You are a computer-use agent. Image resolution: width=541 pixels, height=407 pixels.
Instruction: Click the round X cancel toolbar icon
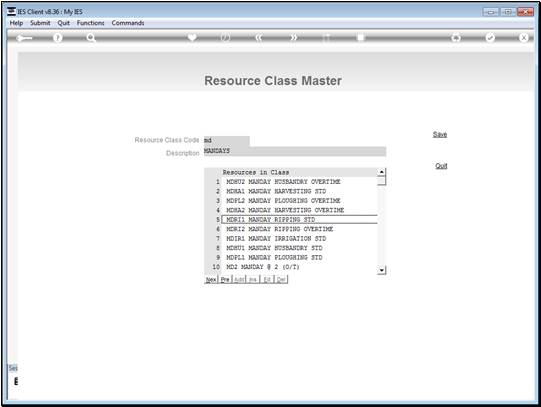(x=524, y=38)
